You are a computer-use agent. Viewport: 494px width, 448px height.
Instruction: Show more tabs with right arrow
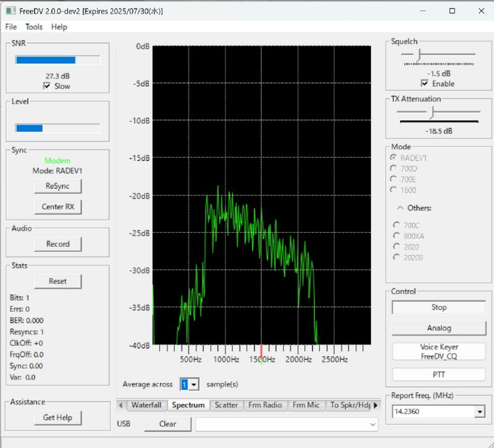pyautogui.click(x=375, y=405)
